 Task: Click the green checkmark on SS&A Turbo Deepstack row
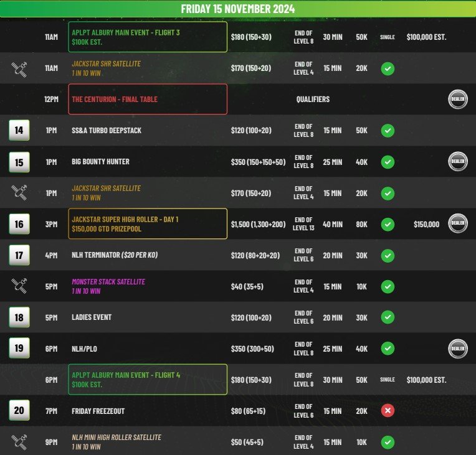click(x=388, y=131)
